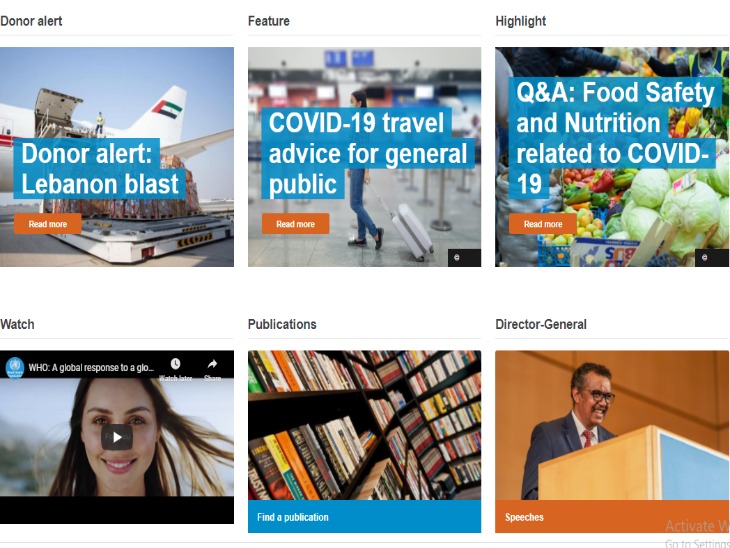The height and width of the screenshot is (548, 730).
Task: Click the Donor alert: Lebanon blast headline
Action: click(100, 169)
